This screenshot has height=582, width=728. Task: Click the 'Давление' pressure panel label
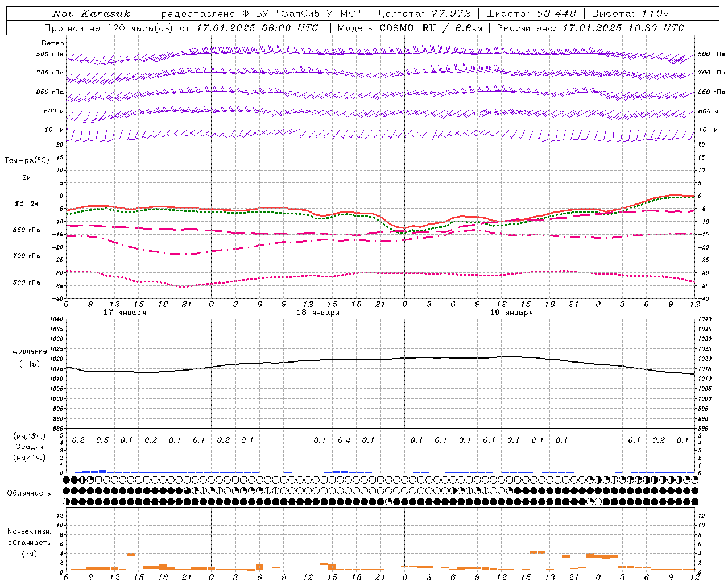[30, 351]
